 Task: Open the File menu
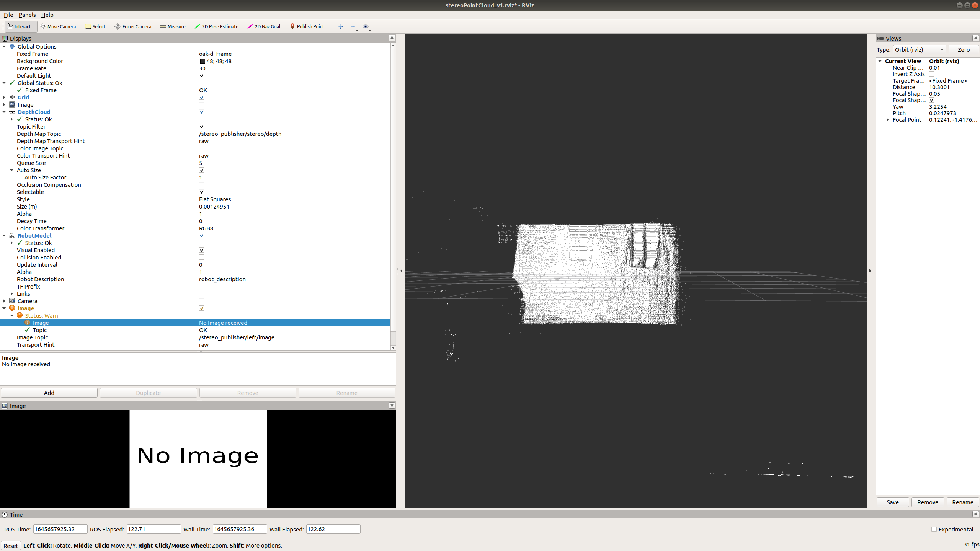click(8, 15)
